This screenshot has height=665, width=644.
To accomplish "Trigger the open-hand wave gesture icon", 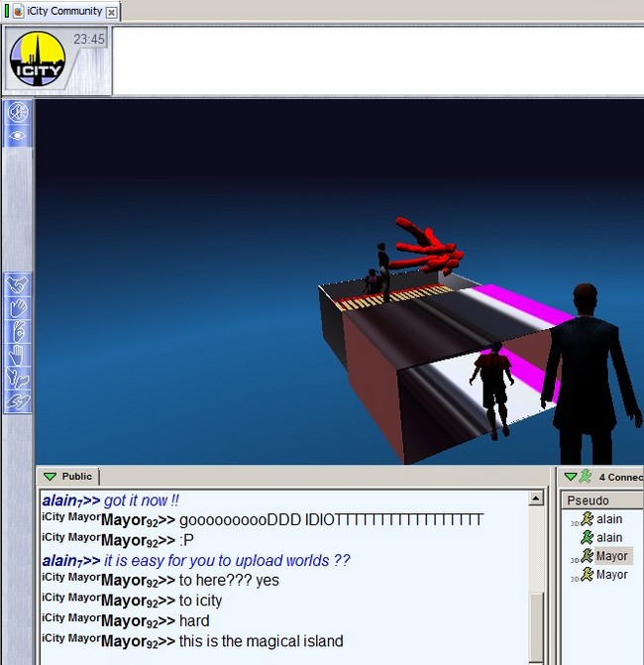I will point(18,308).
